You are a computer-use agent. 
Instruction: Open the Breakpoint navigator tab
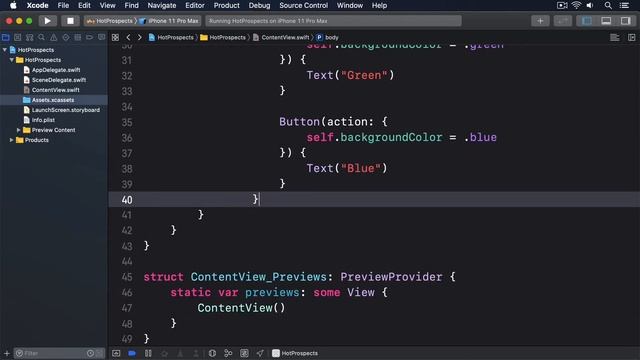click(x=89, y=38)
